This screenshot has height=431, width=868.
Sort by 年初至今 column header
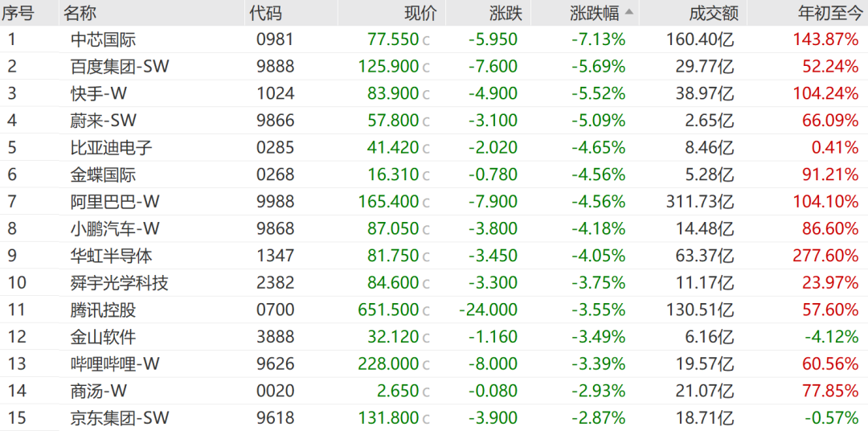point(828,12)
